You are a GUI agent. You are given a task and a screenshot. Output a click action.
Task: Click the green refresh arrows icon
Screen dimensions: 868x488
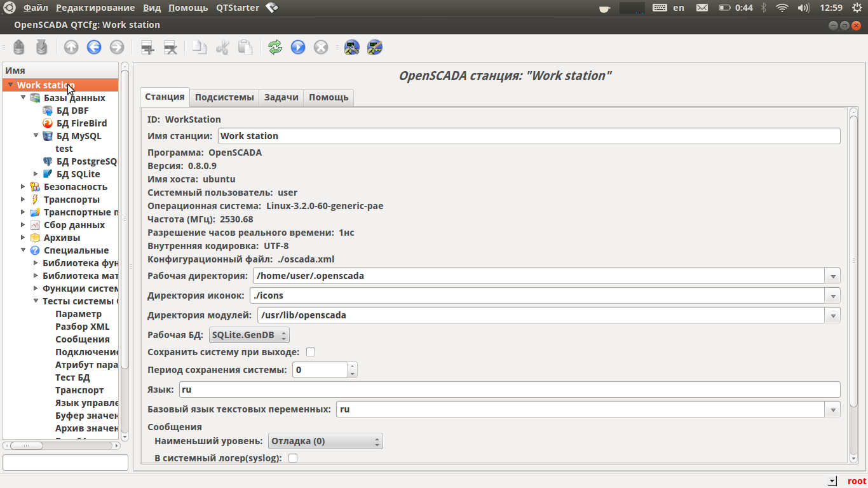275,48
